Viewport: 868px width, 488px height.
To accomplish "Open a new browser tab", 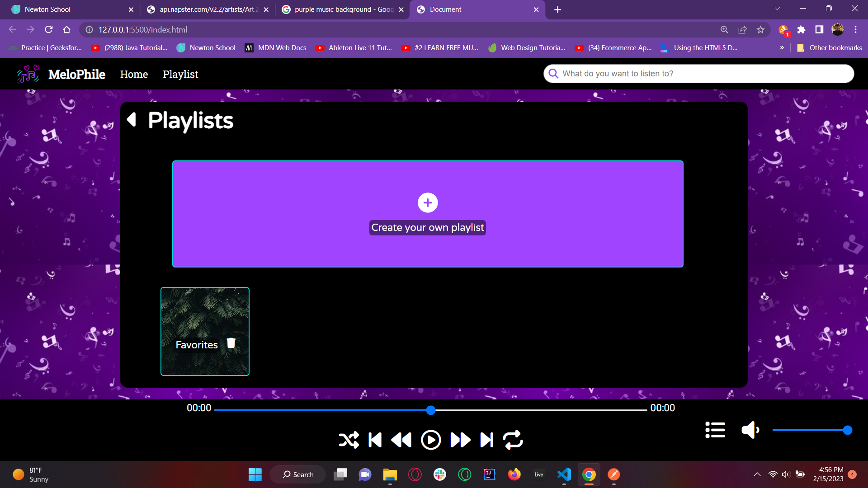I will click(x=558, y=9).
